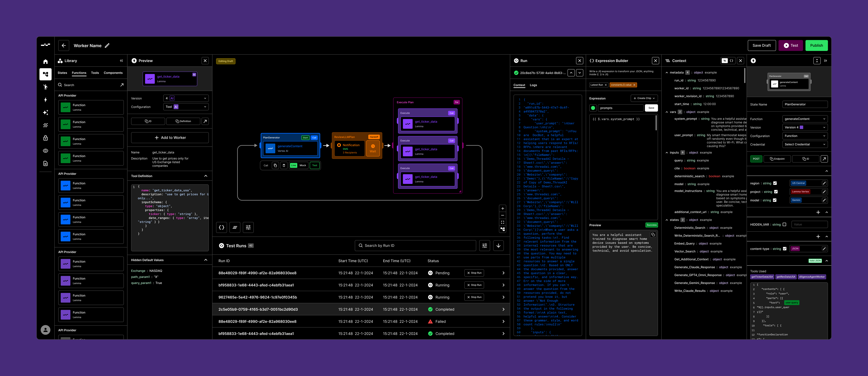The width and height of the screenshot is (868, 376).
Task: Edit the US Central region chip
Action: point(824,183)
